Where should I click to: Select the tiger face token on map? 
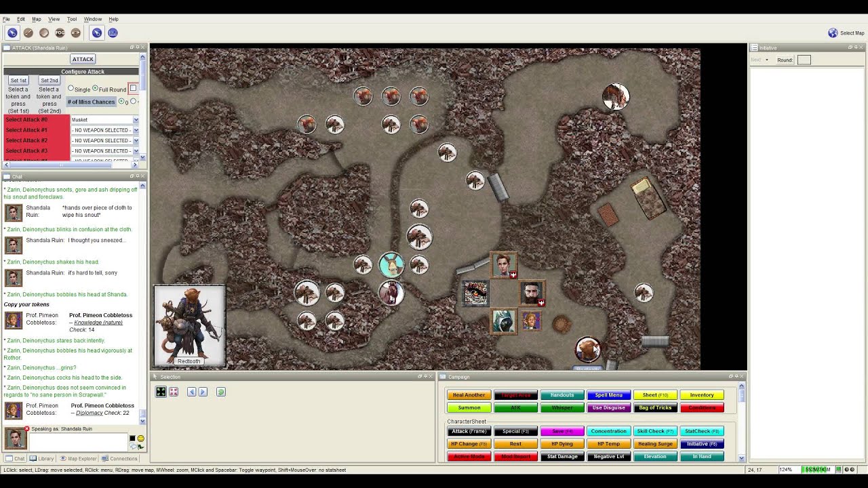(x=475, y=293)
